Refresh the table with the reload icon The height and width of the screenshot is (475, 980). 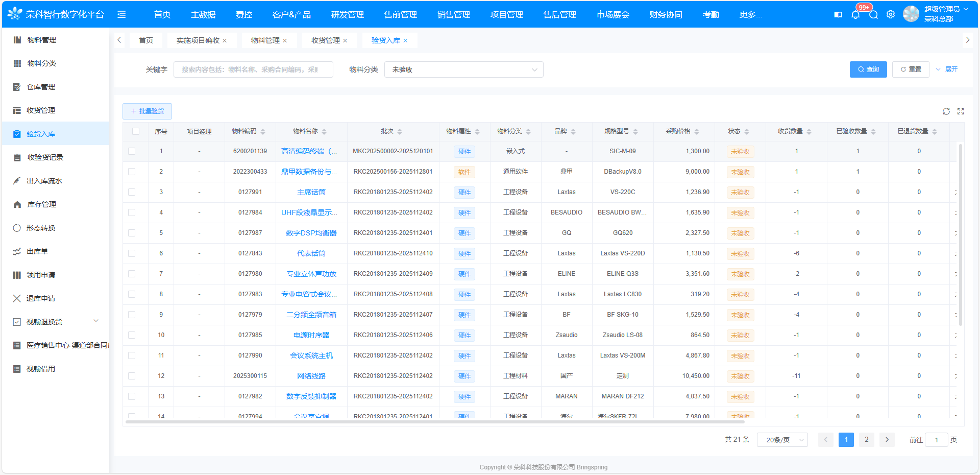point(946,111)
